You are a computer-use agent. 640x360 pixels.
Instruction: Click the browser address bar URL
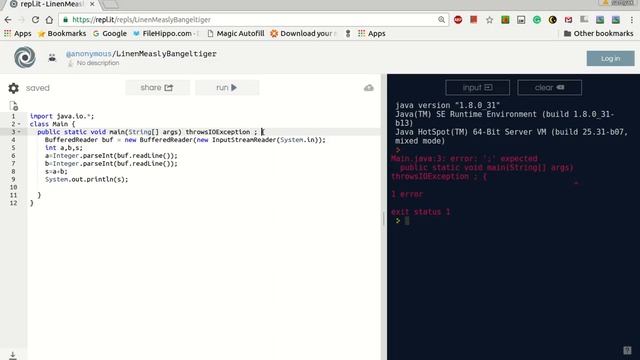click(x=141, y=20)
